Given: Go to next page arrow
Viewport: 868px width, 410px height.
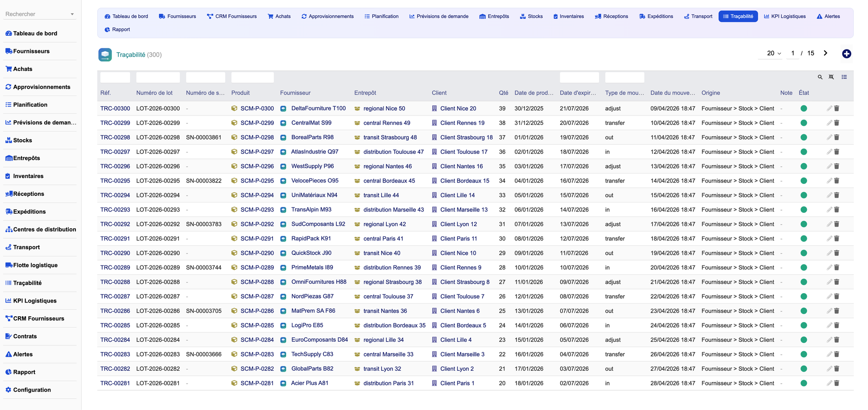Looking at the screenshot, I should coord(826,53).
